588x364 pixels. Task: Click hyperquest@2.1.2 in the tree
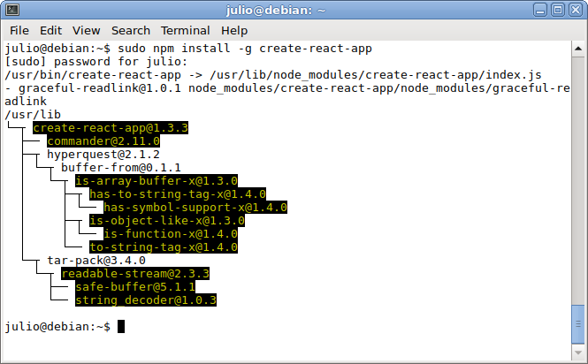[103, 155]
